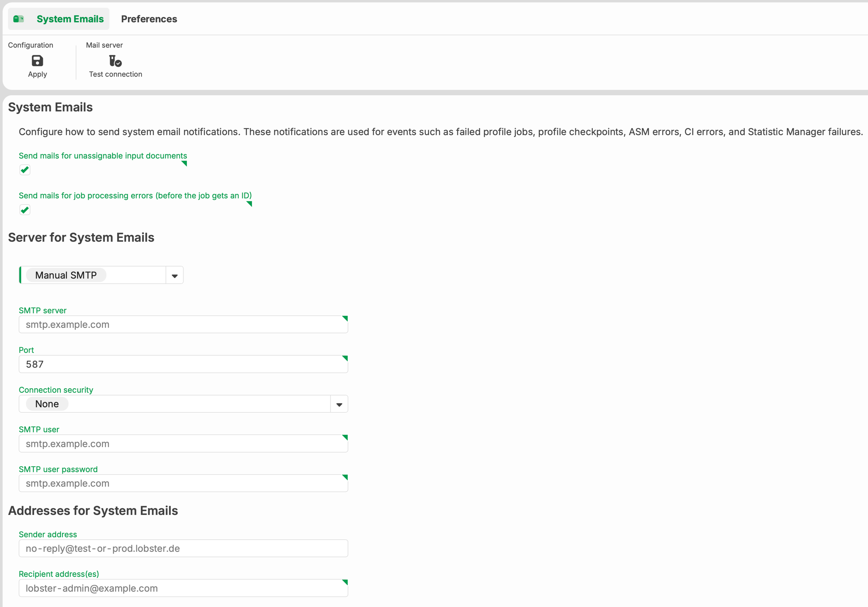Click the 'Mail server' group label
Viewport: 868px width, 607px height.
(104, 45)
